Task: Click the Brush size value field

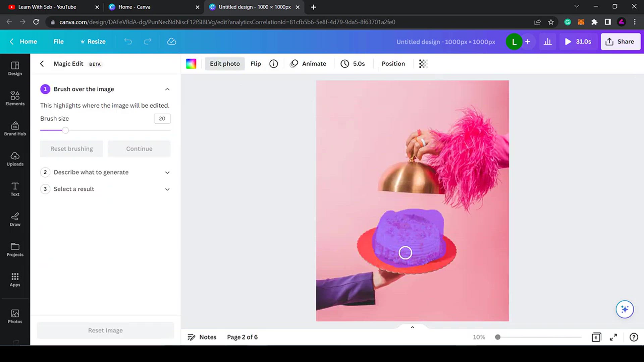Action: [162, 119]
